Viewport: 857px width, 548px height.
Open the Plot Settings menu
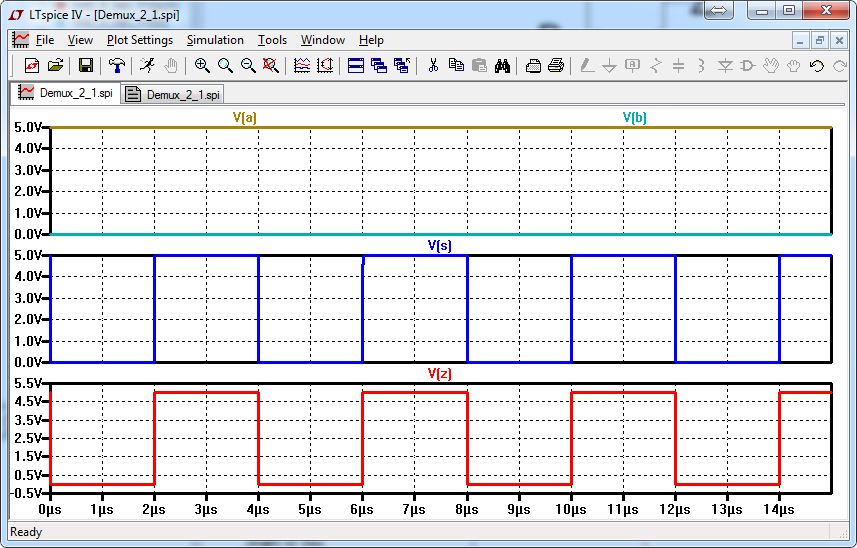[139, 40]
